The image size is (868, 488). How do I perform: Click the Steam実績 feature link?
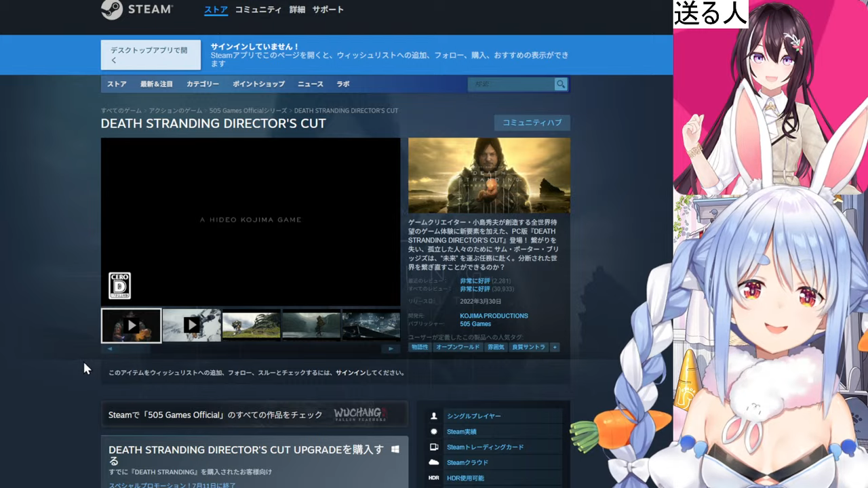[462, 432]
